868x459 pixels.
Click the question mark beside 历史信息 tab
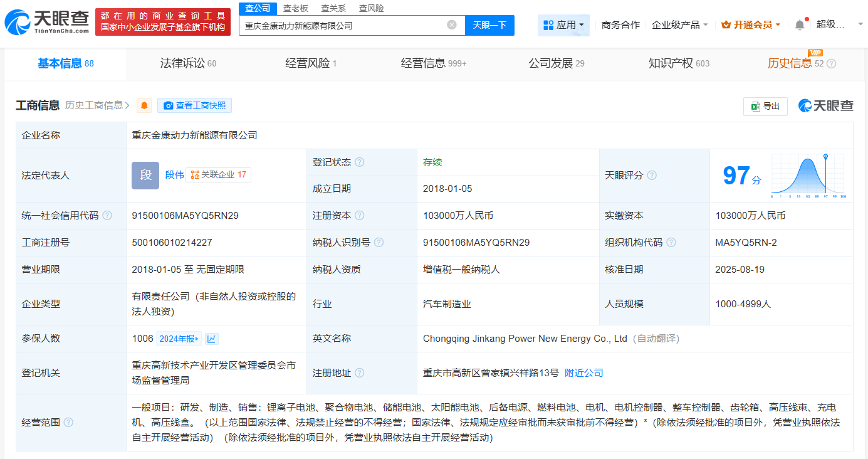[830, 63]
